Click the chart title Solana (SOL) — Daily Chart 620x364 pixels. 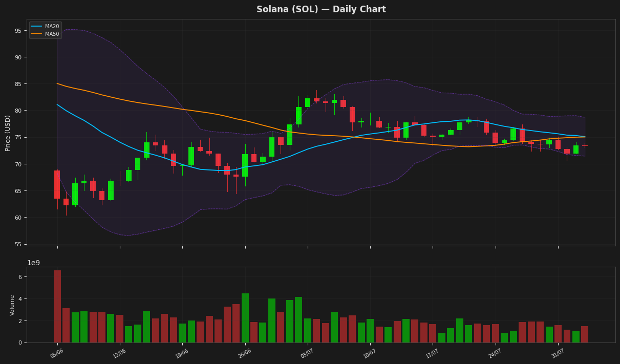[321, 10]
